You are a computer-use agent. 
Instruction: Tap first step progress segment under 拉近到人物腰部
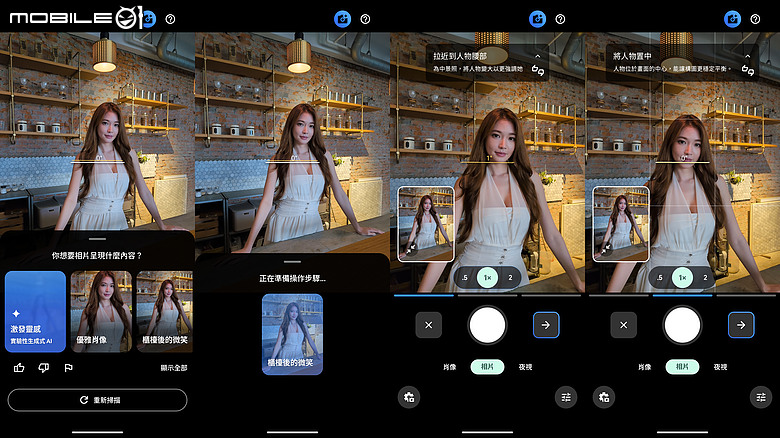click(x=424, y=295)
